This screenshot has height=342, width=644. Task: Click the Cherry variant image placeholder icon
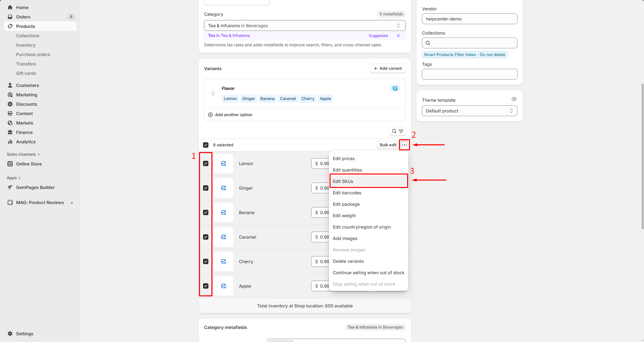224,262
